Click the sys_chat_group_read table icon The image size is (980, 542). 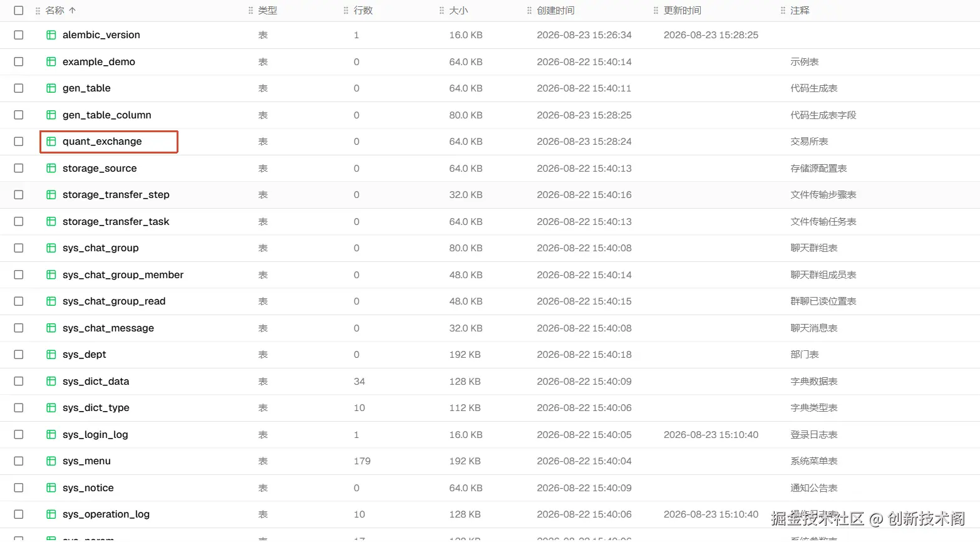coord(51,301)
